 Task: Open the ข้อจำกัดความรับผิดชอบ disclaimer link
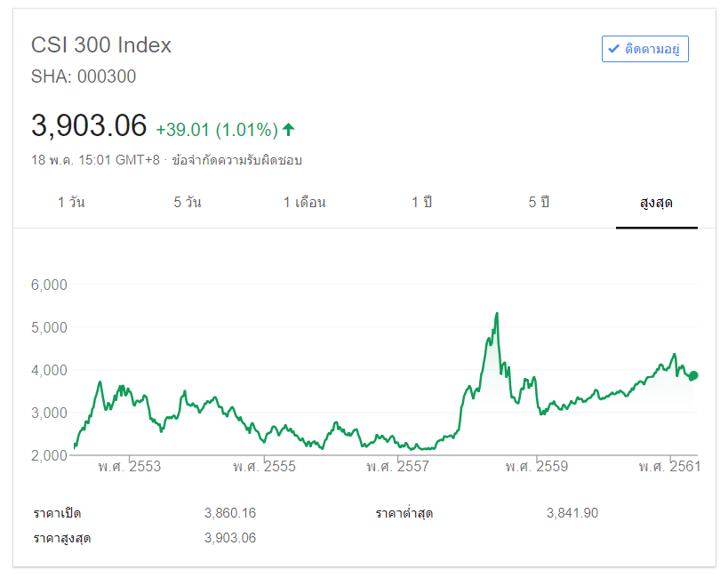click(x=237, y=160)
